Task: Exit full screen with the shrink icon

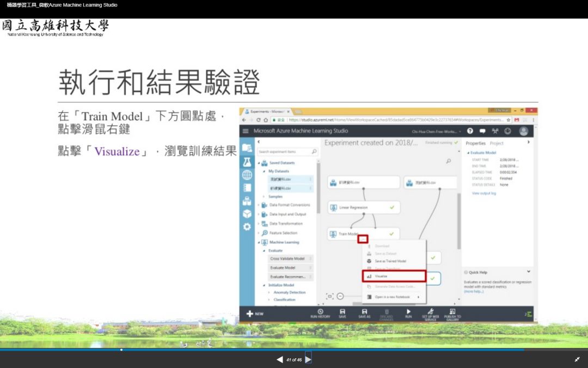Action: [577, 359]
